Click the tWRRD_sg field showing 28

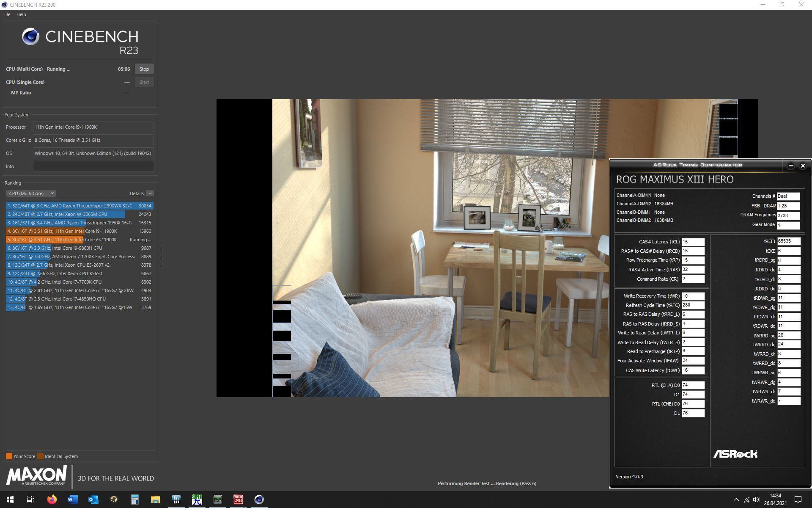[x=789, y=335]
